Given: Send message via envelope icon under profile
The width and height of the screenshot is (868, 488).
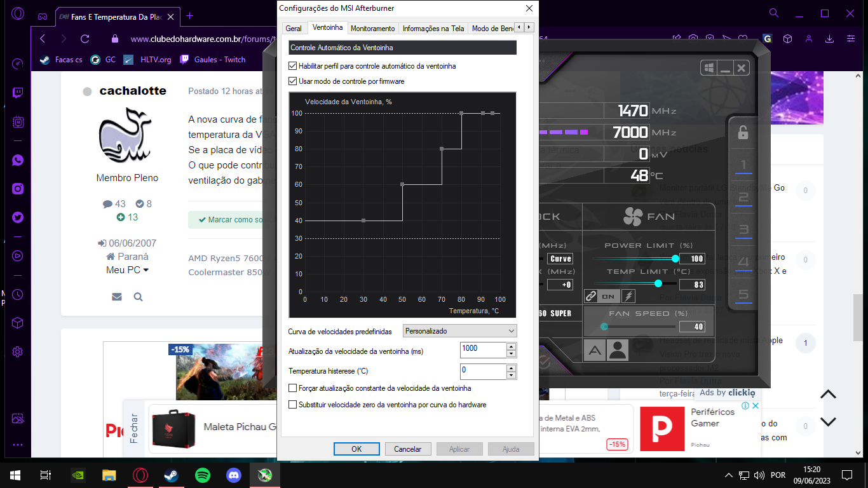Looking at the screenshot, I should (x=117, y=297).
